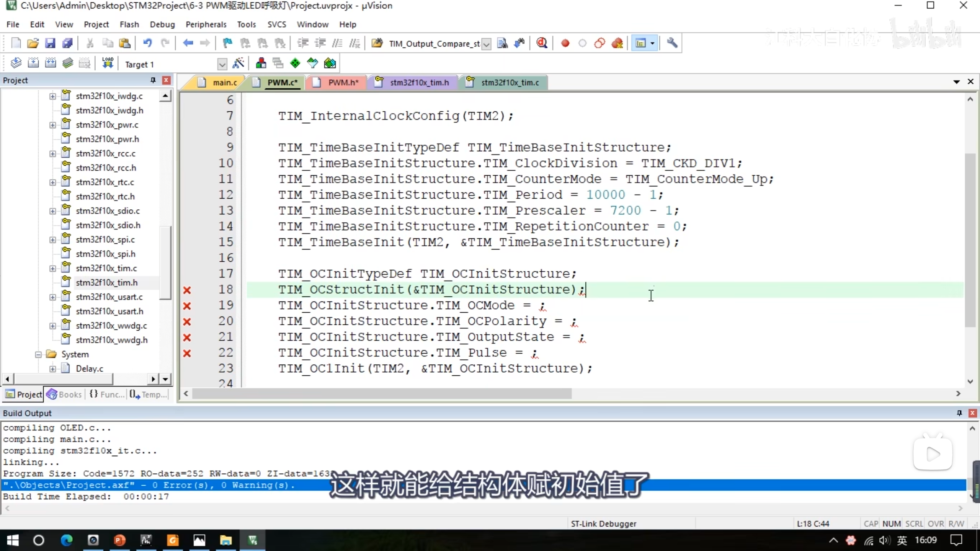Click the Download (LOAD) to flash icon
The image size is (980, 551).
108,63
